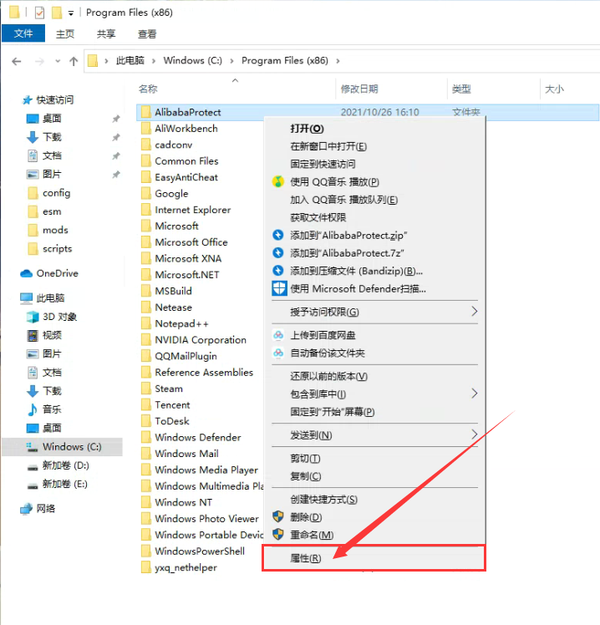This screenshot has height=625, width=600.
Task: Choose 在新窗口中打开(E)
Action: pos(329,147)
